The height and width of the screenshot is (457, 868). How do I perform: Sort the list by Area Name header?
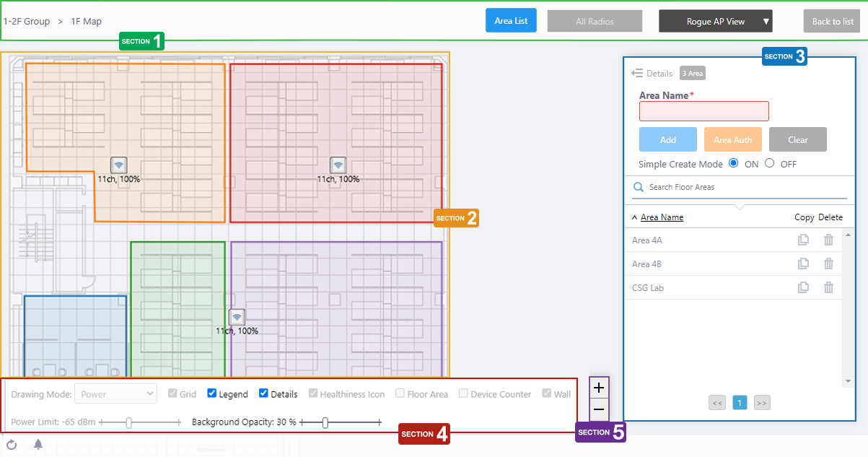point(662,217)
